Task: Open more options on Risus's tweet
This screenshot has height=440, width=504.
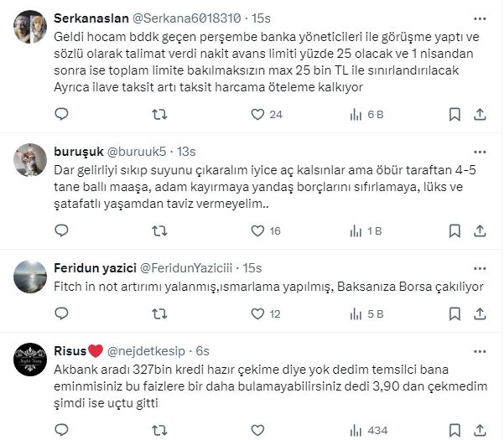Action: pos(478,351)
